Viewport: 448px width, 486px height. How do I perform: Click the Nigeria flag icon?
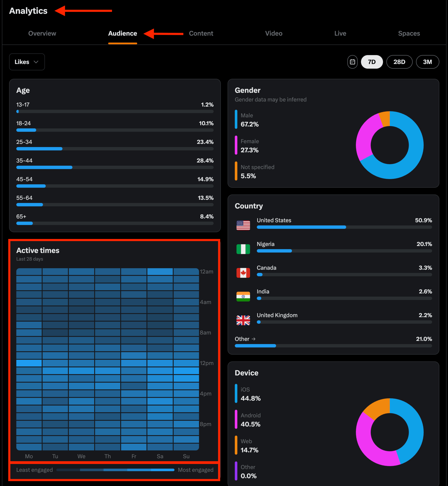[243, 249]
